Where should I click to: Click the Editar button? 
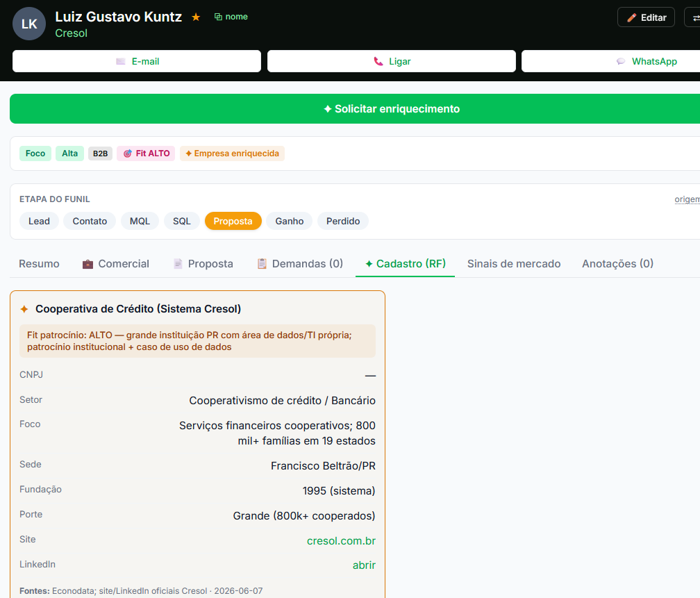coord(646,17)
